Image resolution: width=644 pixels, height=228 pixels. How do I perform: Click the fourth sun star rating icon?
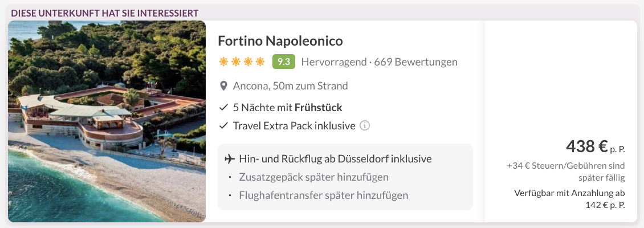click(x=260, y=62)
